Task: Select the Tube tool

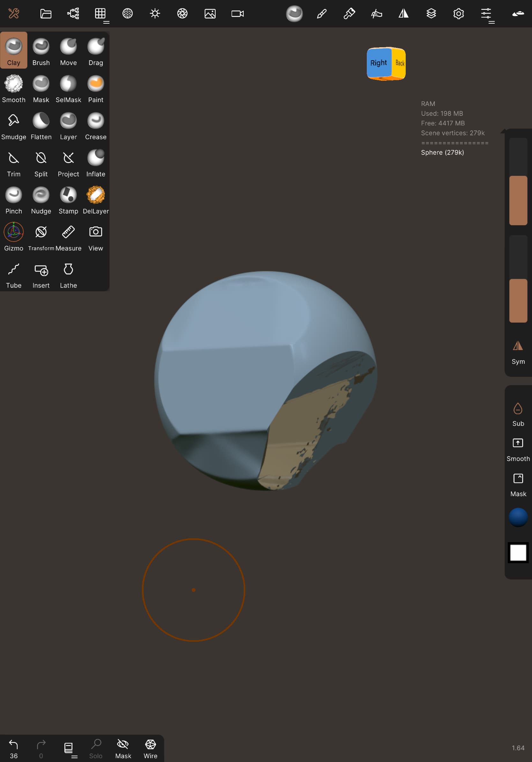Action: click(14, 273)
